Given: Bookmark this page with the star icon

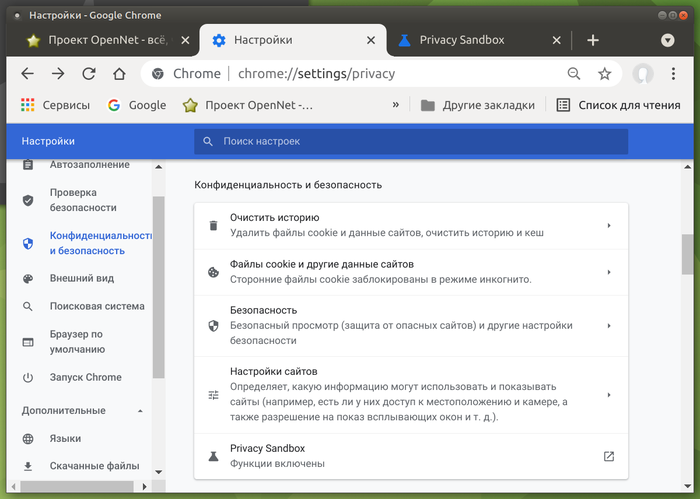Looking at the screenshot, I should click(x=604, y=74).
